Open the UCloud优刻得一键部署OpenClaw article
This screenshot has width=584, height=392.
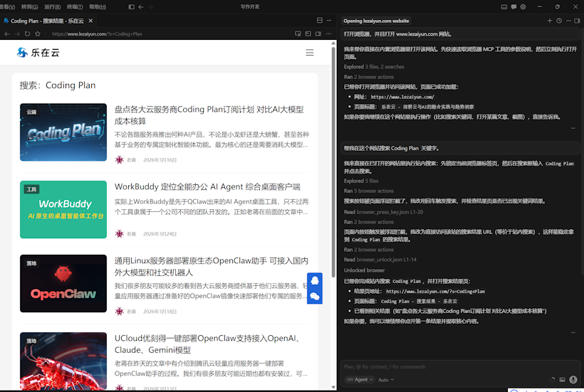[207, 344]
